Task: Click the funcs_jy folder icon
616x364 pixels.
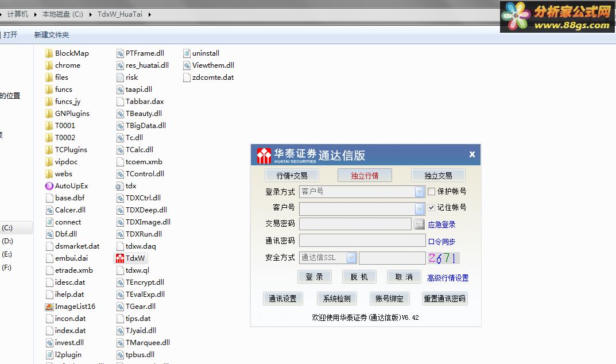Action: coord(49,102)
